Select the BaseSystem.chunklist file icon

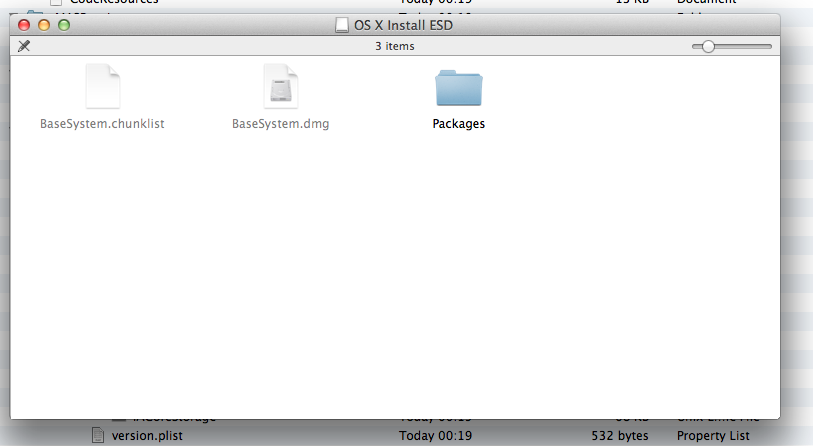point(103,86)
